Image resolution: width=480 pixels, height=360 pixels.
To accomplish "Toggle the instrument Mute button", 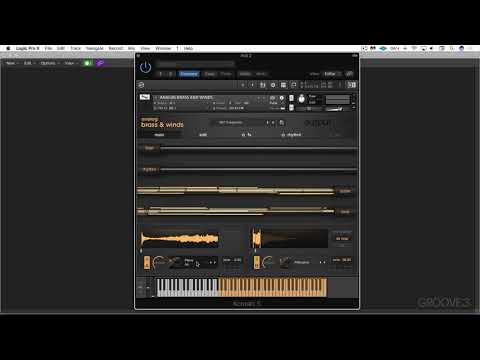I will click(291, 107).
